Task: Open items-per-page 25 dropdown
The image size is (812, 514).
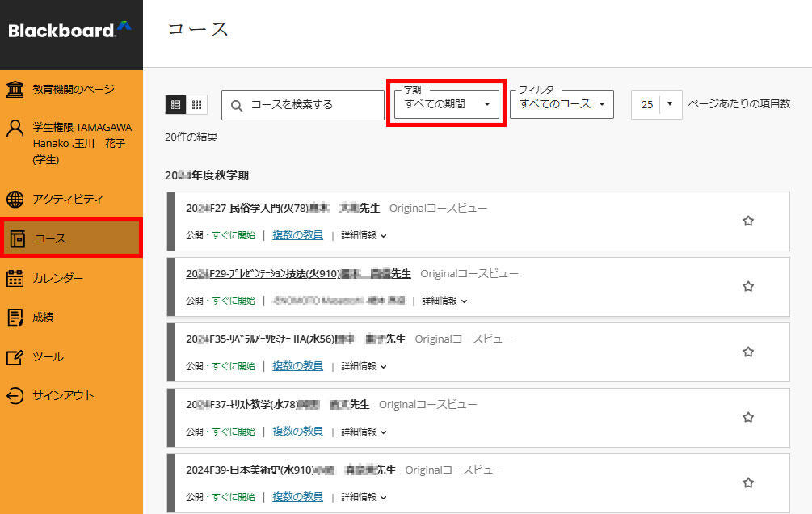Action: point(657,105)
